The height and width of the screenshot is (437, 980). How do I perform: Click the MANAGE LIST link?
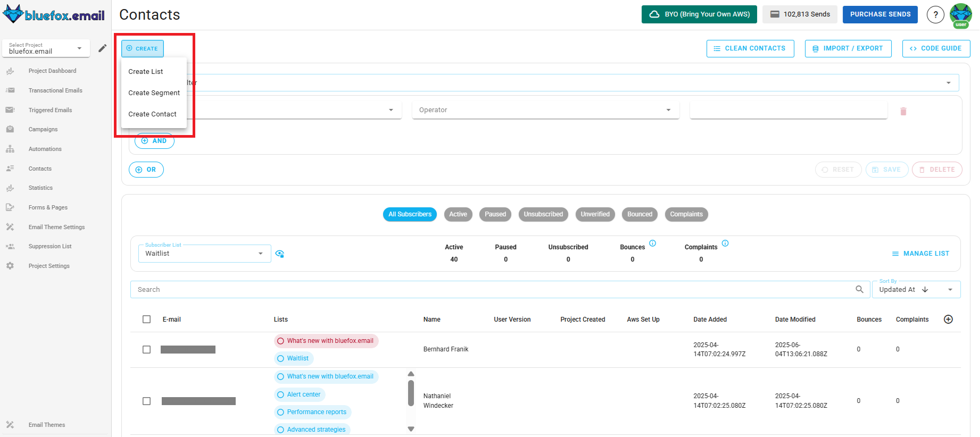pyautogui.click(x=920, y=254)
